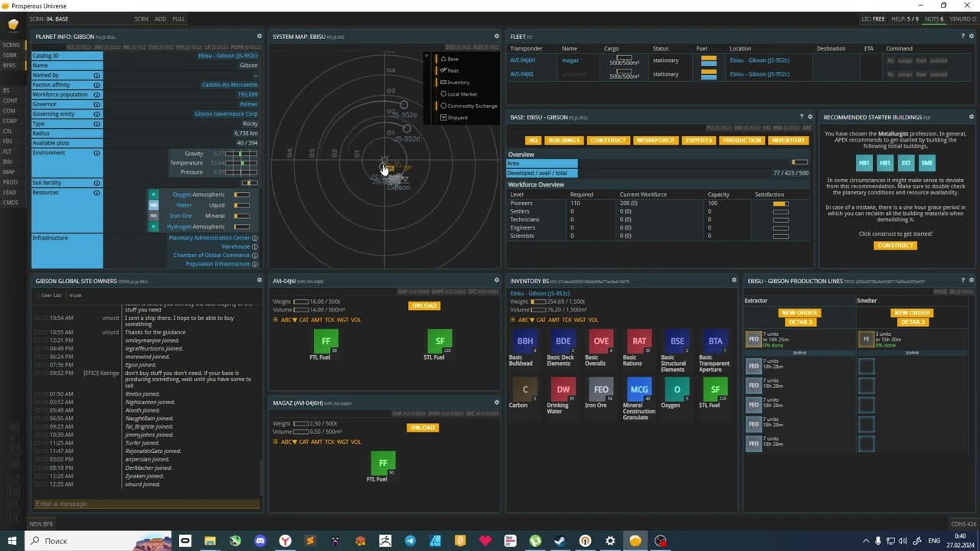The image size is (980, 551).
Task: Switch to the User List tab in chat
Action: point(51,295)
